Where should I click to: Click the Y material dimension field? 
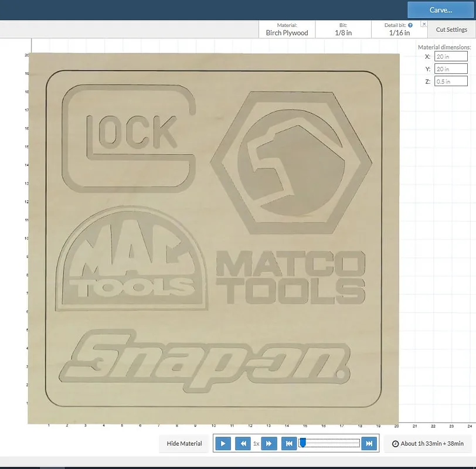tap(451, 69)
